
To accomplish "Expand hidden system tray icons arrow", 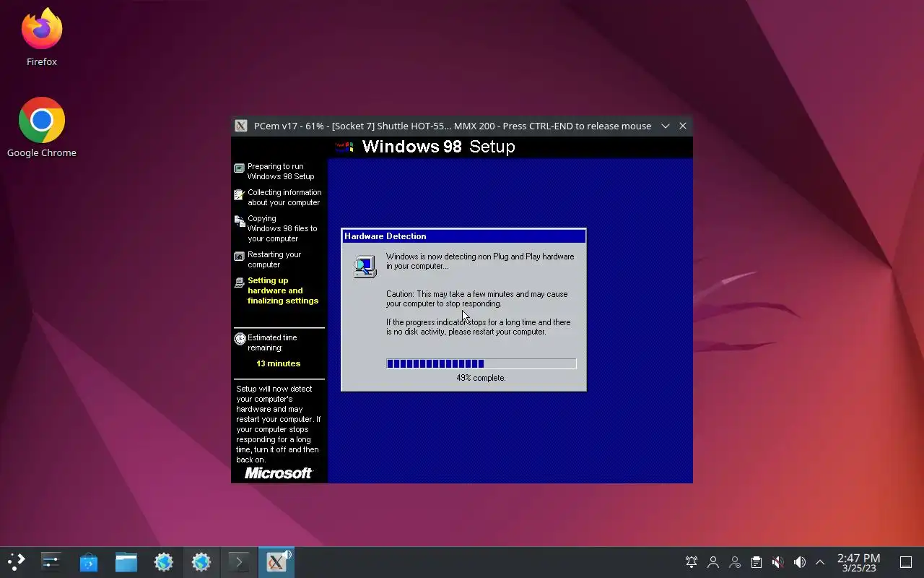I will [x=820, y=562].
